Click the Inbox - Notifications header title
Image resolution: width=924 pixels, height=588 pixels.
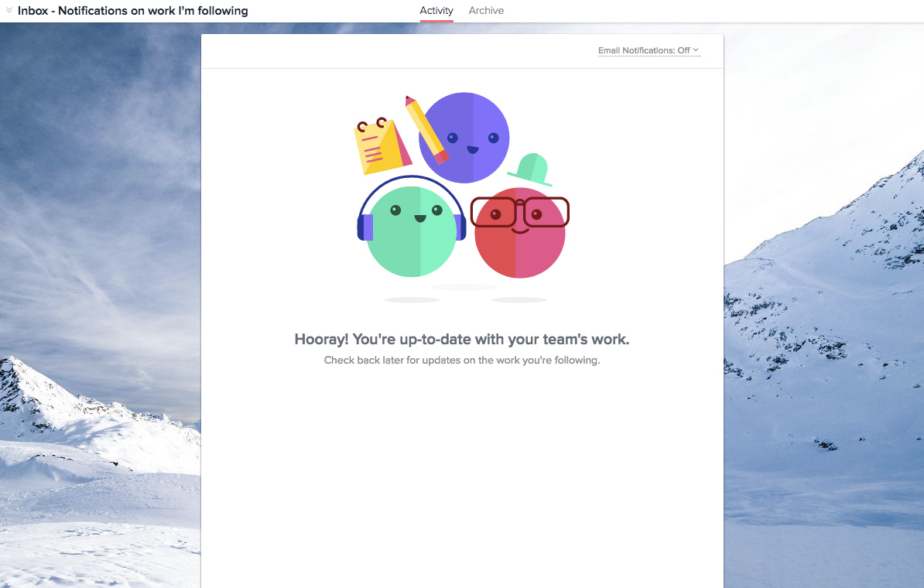(132, 11)
